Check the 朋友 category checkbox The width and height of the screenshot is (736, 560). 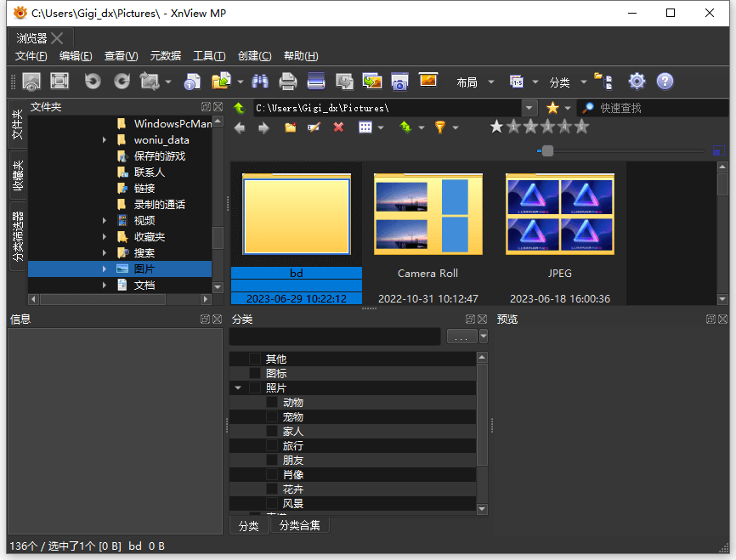[272, 460]
